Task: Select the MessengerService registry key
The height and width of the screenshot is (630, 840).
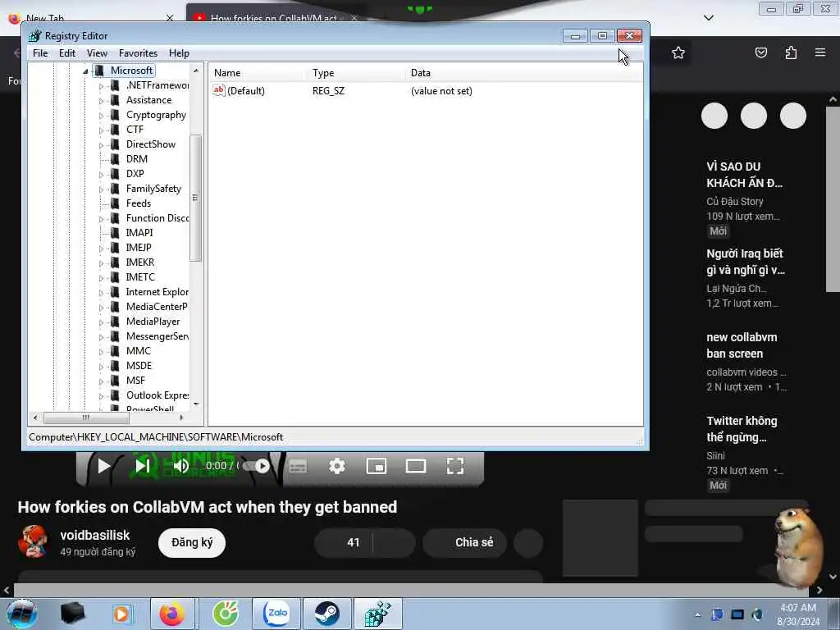Action: point(157,336)
